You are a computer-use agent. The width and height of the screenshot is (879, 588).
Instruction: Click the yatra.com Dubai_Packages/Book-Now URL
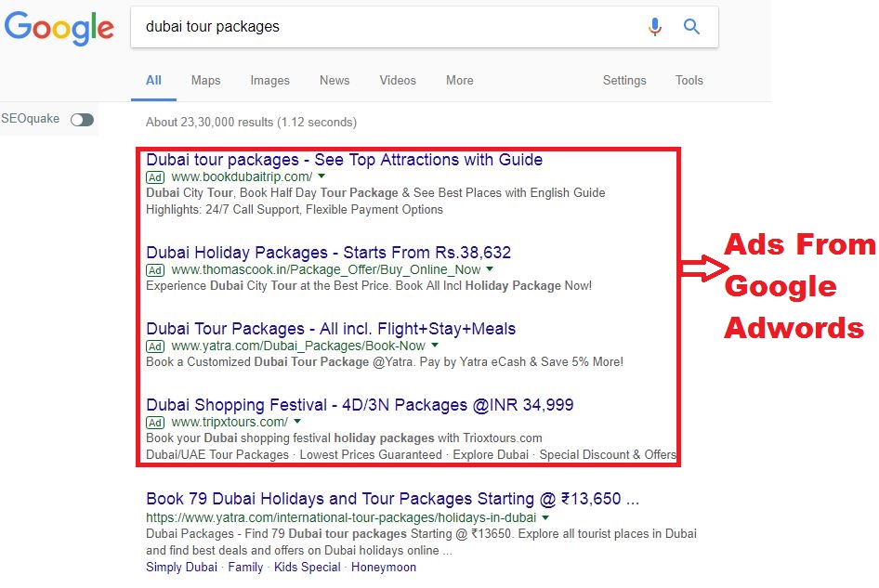[298, 346]
